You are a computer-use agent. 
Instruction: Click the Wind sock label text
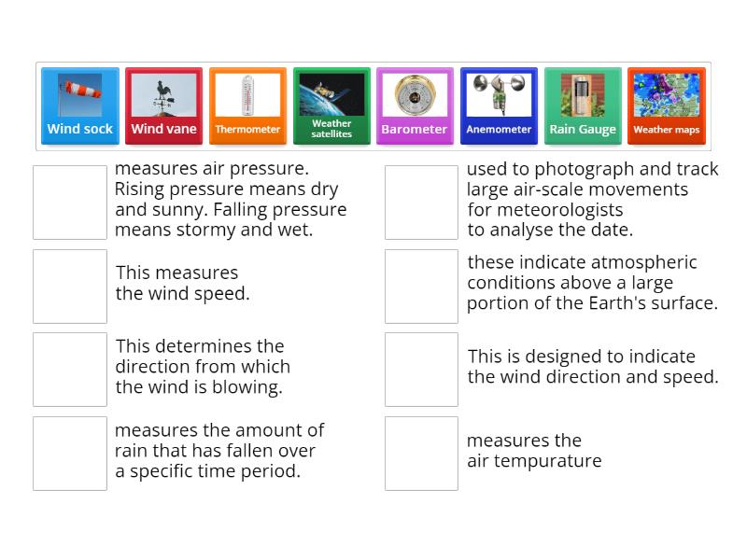(79, 131)
